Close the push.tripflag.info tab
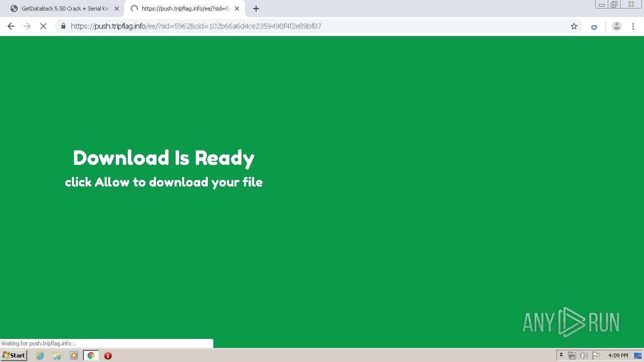Screen dimensions: 644x362 tap(237, 9)
